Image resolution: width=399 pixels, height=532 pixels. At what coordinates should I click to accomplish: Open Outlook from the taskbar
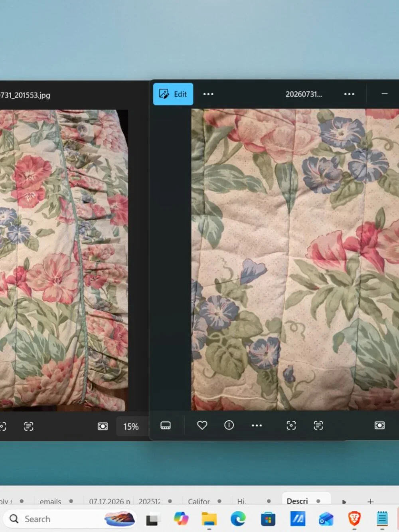click(326, 519)
